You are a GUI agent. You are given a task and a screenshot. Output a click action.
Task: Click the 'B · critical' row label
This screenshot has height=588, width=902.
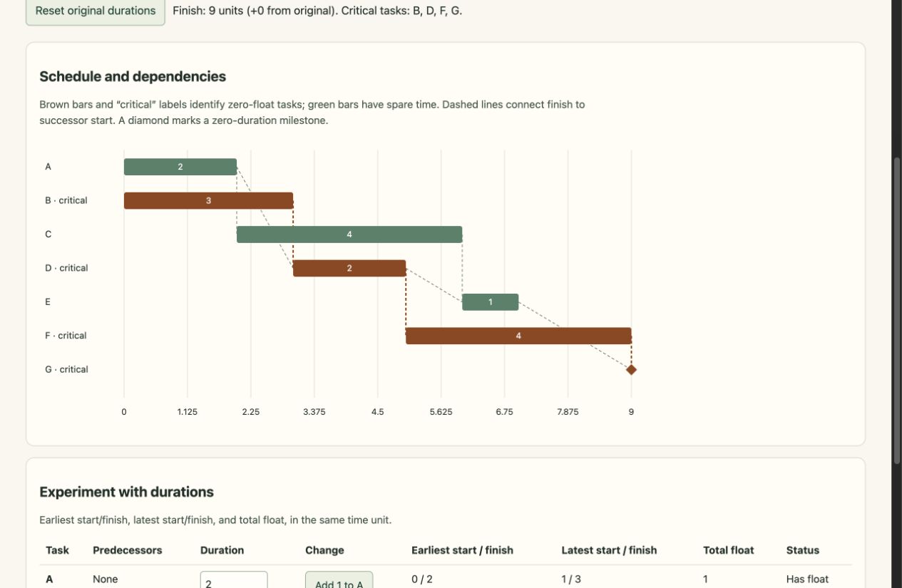tap(66, 201)
